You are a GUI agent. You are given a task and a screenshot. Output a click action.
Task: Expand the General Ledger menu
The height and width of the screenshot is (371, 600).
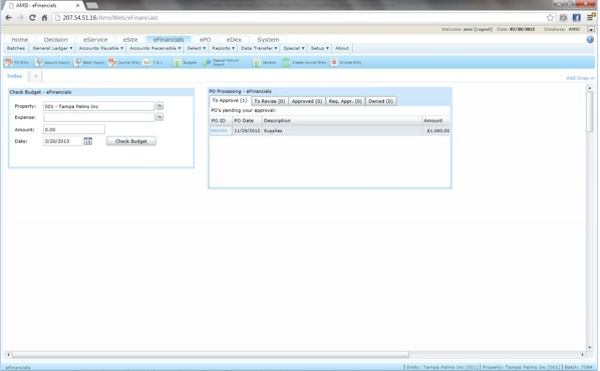(x=52, y=48)
